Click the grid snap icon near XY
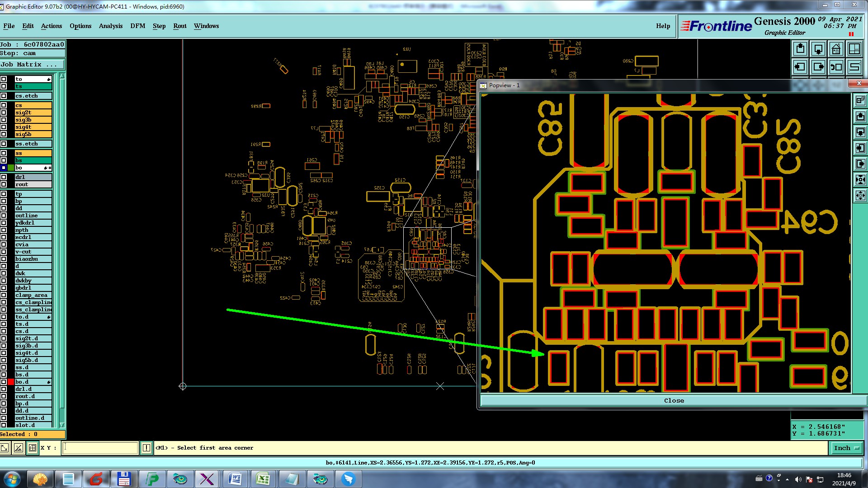868x488 pixels. (33, 448)
